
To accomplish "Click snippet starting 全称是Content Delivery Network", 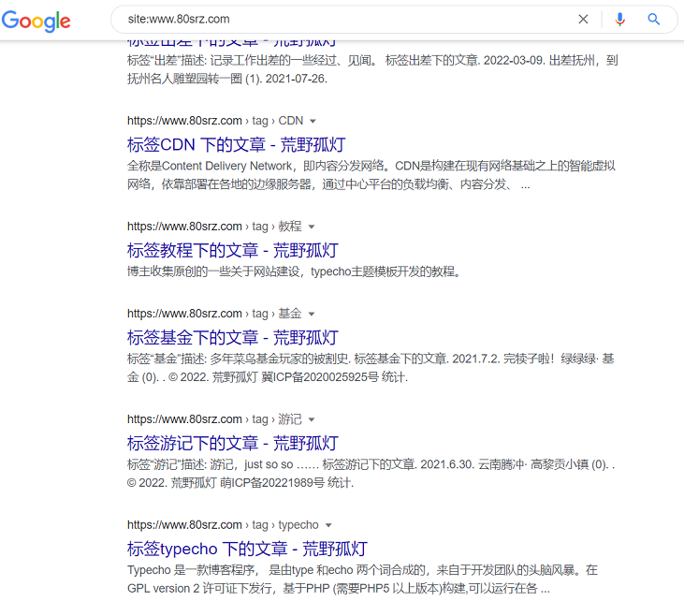I will pos(371,175).
